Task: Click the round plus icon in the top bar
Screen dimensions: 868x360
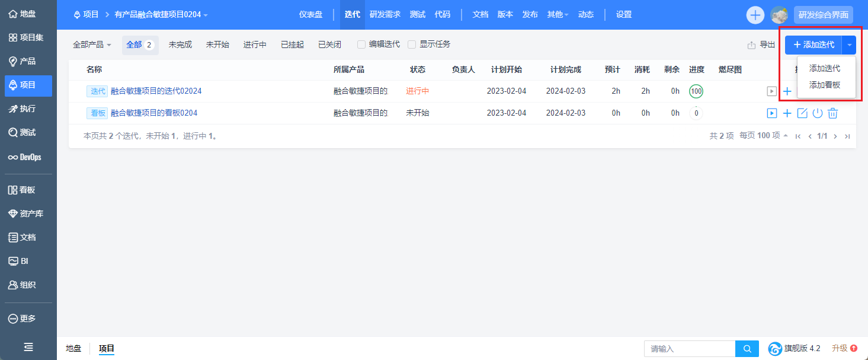Action: click(755, 15)
